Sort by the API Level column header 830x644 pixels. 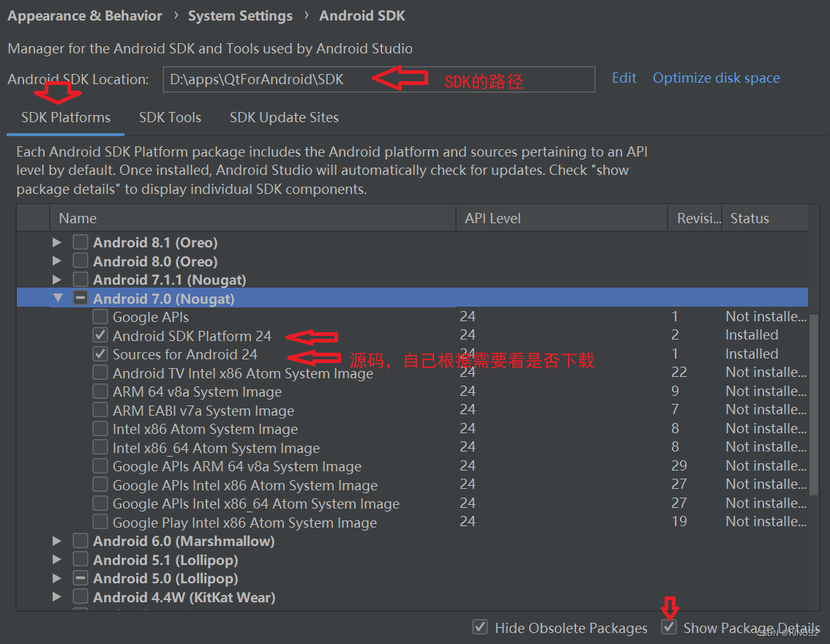coord(561,218)
